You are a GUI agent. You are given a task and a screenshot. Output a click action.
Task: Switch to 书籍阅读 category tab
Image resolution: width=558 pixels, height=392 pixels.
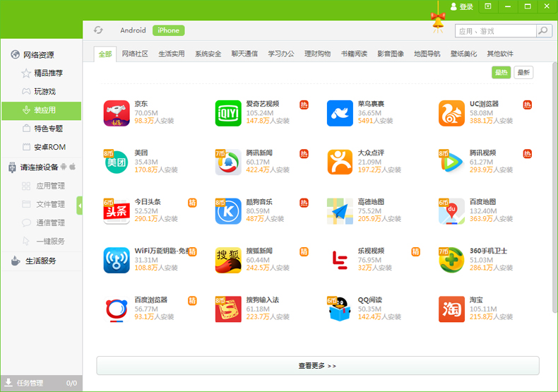[354, 54]
